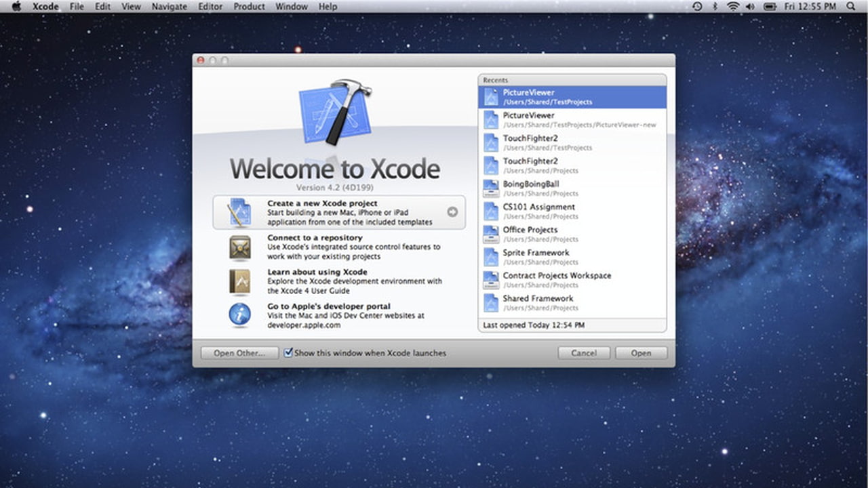Click the BoingBoingBall project file icon

click(x=491, y=188)
